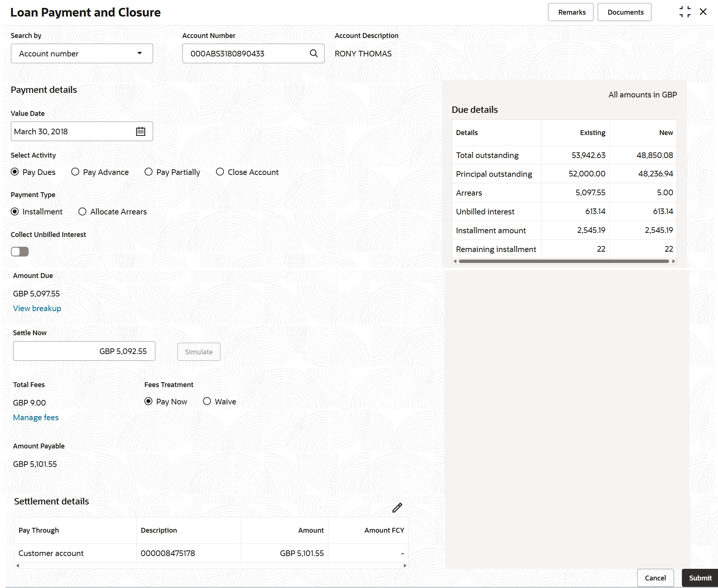Screen dimensions: 718x588
Task: Close the Loan Payment and Closure screen
Action: [703, 12]
